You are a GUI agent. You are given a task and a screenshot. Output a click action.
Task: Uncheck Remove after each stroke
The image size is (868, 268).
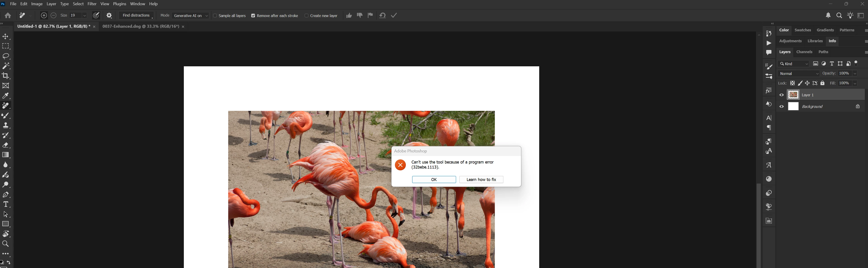point(253,16)
